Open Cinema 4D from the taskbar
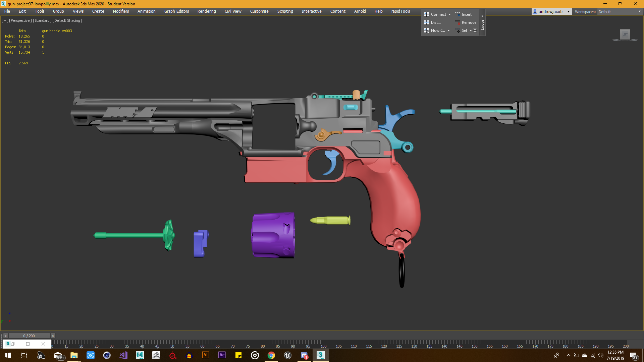644x362 pixels. point(107,355)
